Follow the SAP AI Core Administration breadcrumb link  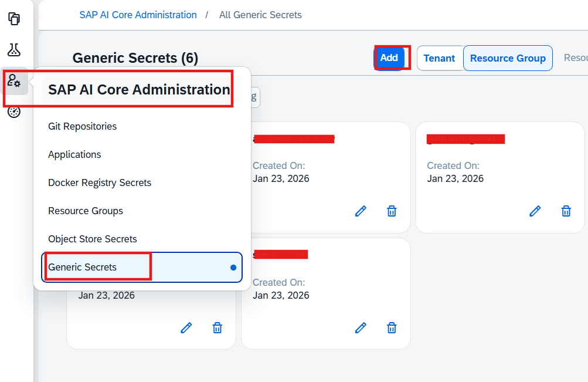click(x=138, y=15)
